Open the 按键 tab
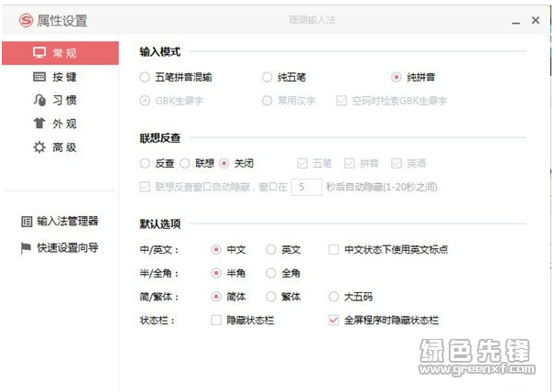555x392 pixels. click(60, 77)
